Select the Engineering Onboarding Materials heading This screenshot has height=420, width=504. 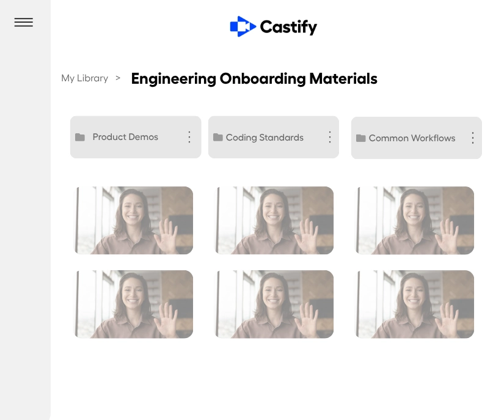click(x=254, y=78)
